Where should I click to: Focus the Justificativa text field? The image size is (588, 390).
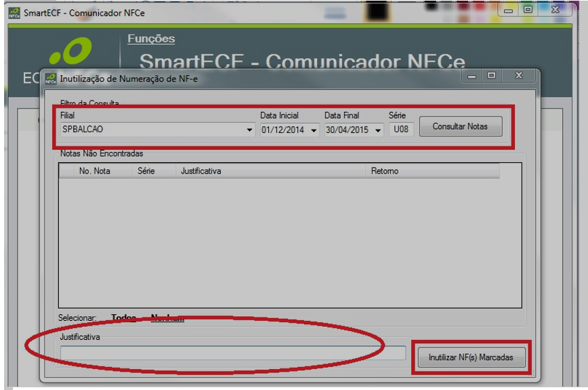pyautogui.click(x=233, y=353)
